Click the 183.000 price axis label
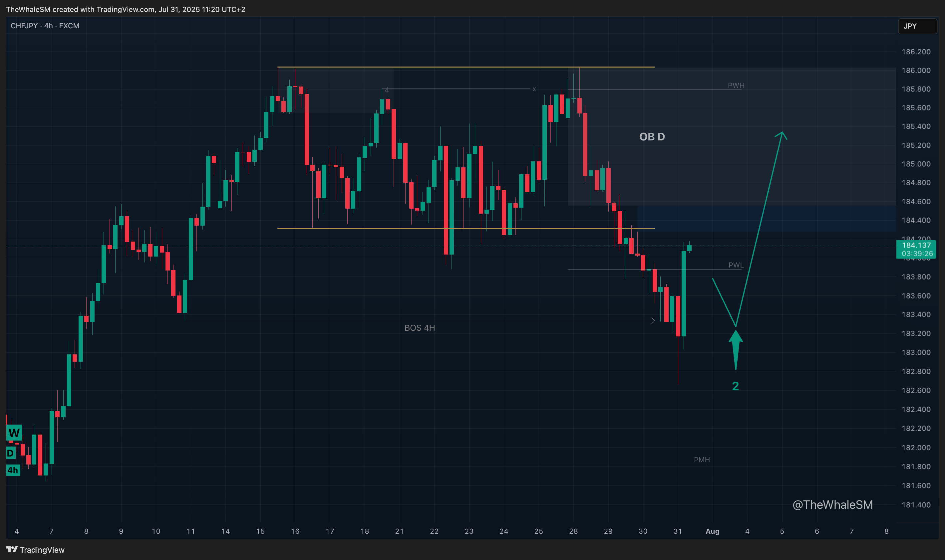 point(916,352)
